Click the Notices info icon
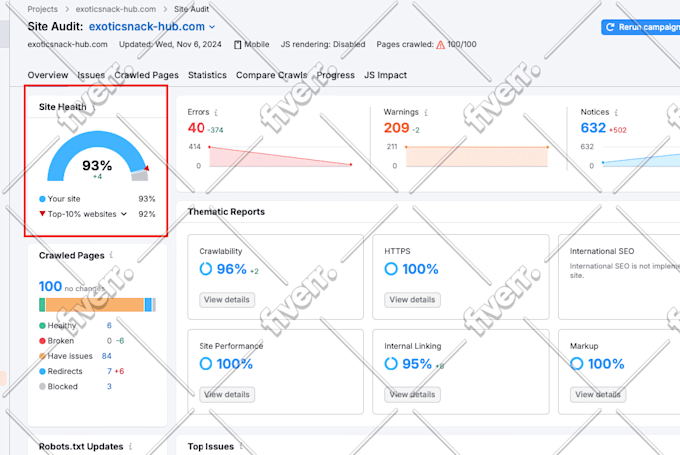 tap(616, 112)
